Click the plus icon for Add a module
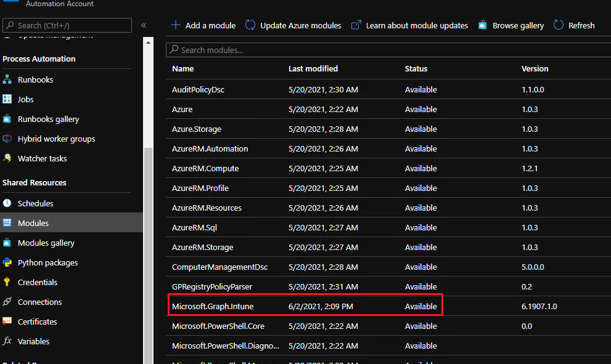The image size is (611, 364). pyautogui.click(x=176, y=25)
